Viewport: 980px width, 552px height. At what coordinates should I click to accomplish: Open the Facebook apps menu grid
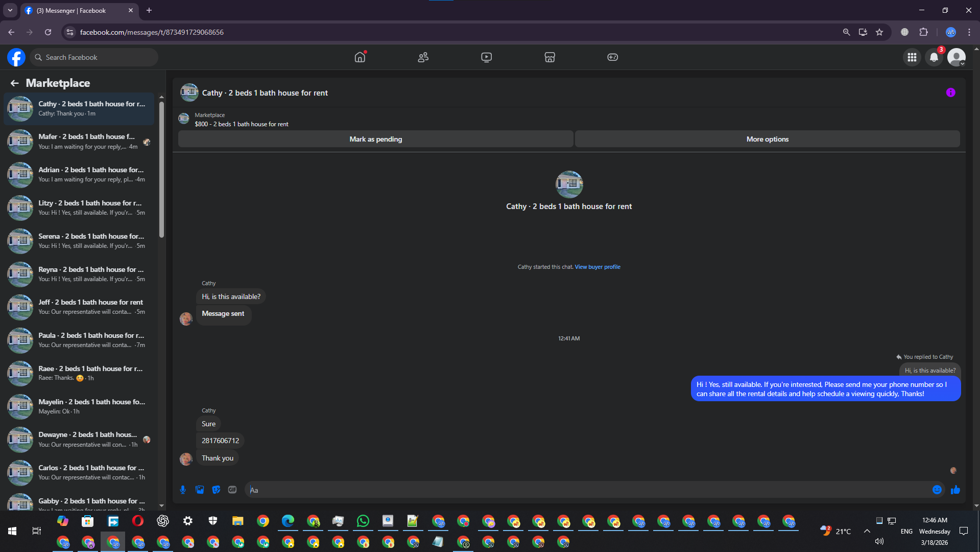(912, 57)
